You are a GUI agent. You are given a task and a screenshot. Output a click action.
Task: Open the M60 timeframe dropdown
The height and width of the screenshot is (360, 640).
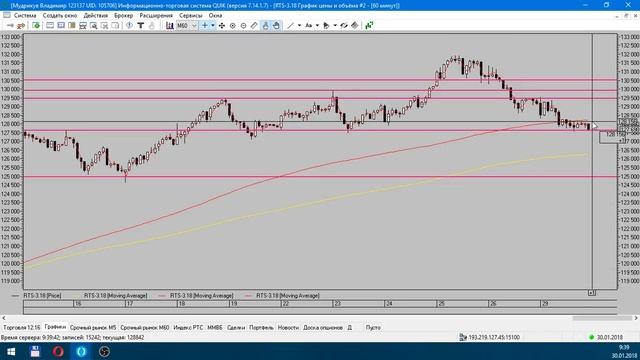187,26
